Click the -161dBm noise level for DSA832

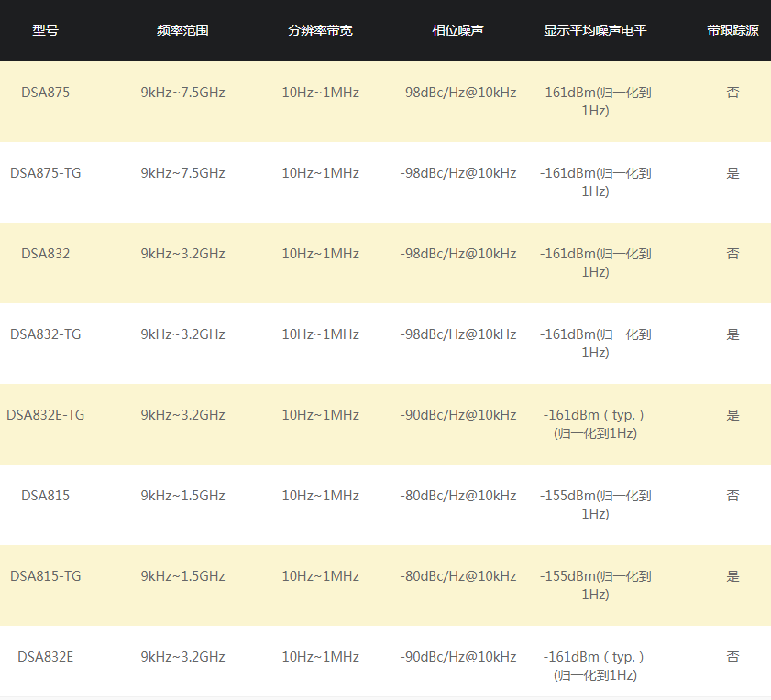(596, 262)
